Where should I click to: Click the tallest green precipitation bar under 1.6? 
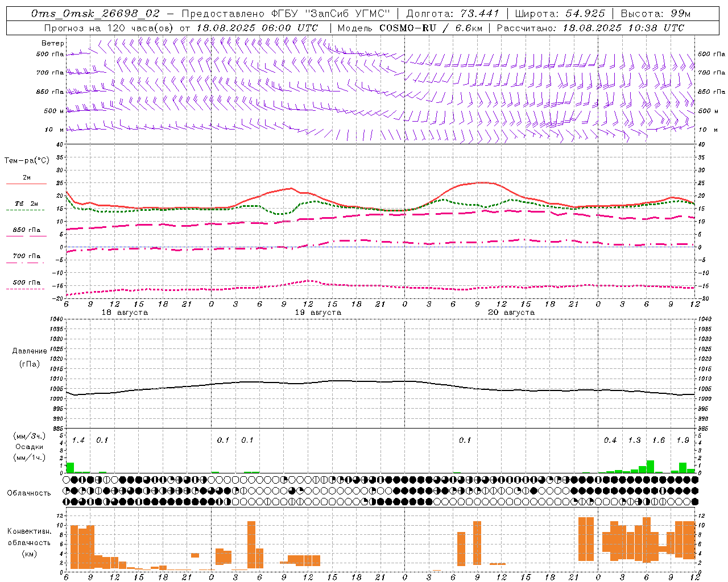click(x=650, y=467)
